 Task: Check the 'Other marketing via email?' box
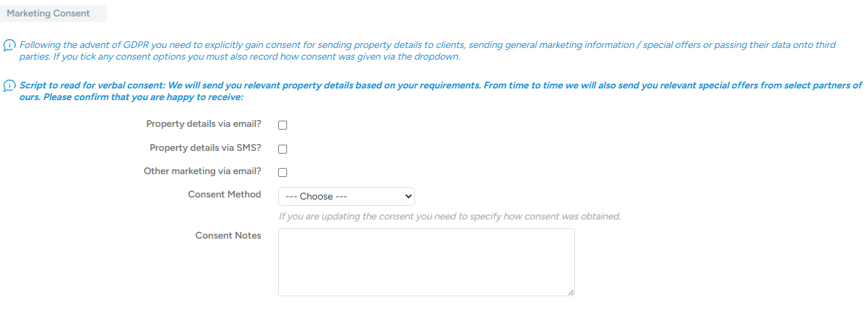click(282, 173)
